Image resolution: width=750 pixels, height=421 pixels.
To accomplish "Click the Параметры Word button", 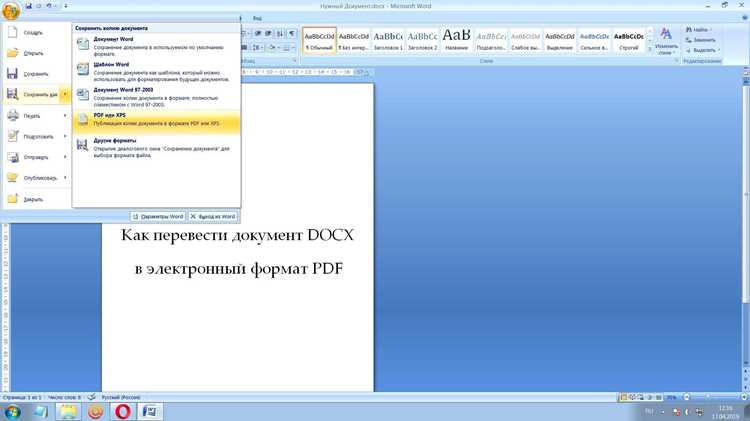I will tap(157, 217).
